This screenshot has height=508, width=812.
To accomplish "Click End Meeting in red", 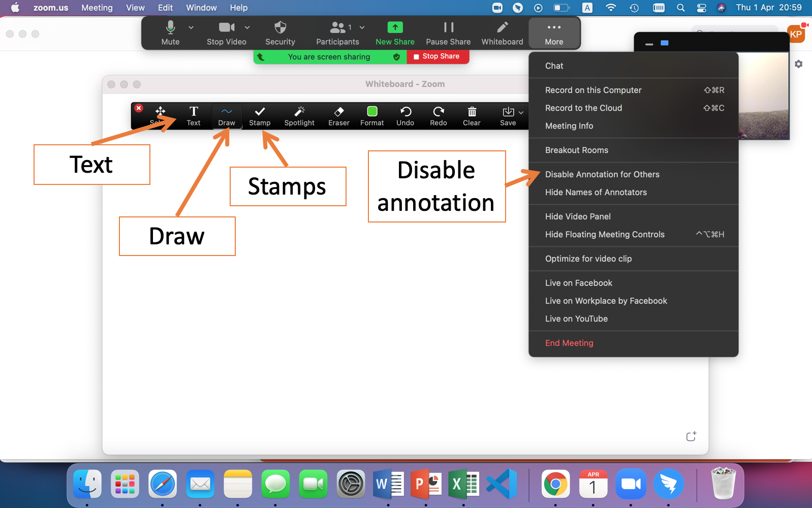I will pos(633,343).
